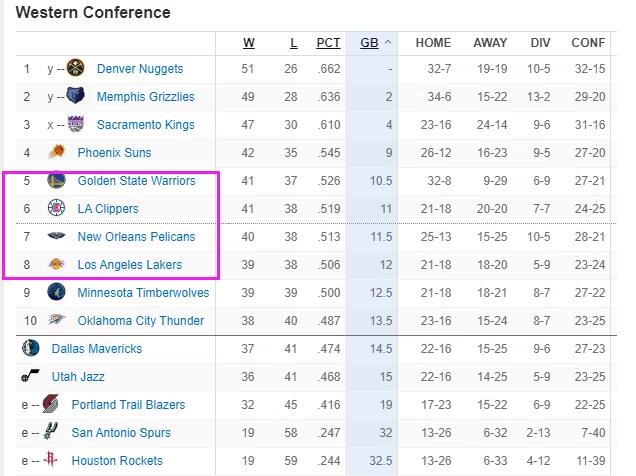Screen dimensions: 636x476
Task: Click the Portland Trail Blazers logo
Action: (x=50, y=405)
